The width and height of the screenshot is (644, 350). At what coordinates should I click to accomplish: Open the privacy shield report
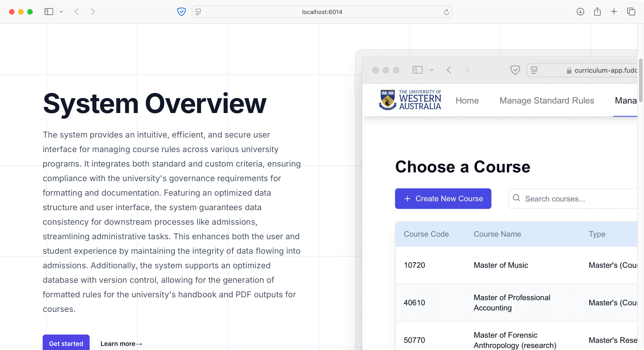pos(182,12)
